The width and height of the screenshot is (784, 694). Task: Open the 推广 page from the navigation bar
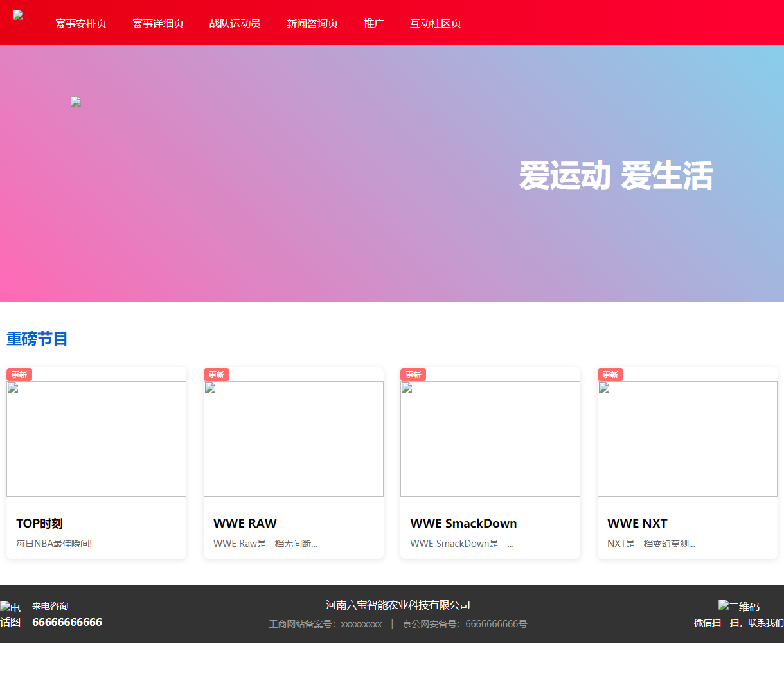[374, 23]
